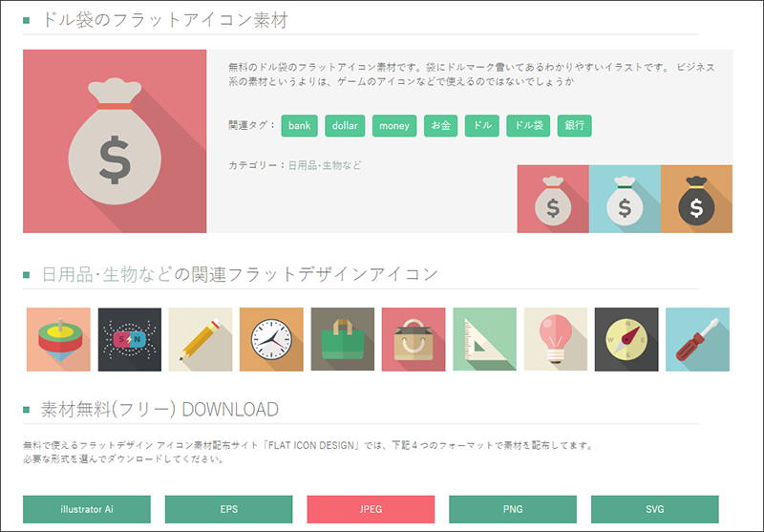Open the light bulb icon

[556, 339]
